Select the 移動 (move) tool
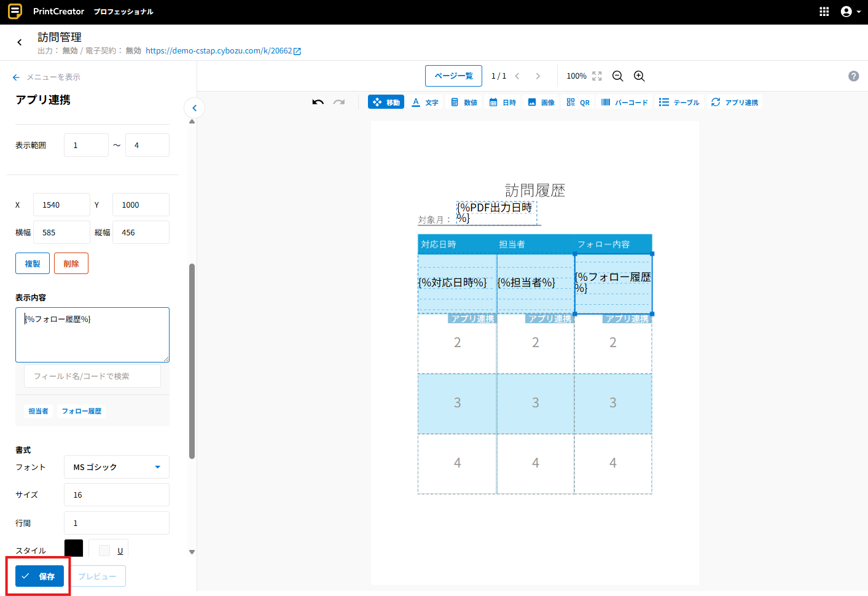Screen dimensions: 868x596 (x=386, y=102)
